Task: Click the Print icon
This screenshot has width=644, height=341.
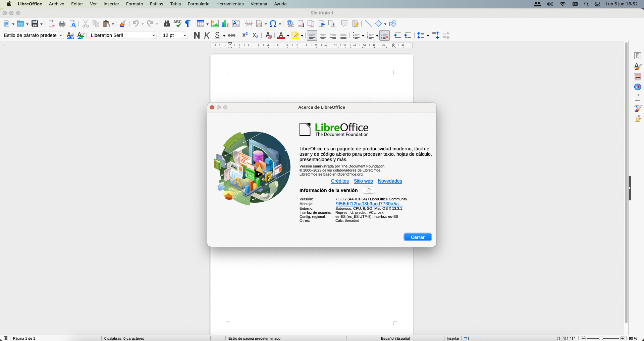Action: point(62,23)
